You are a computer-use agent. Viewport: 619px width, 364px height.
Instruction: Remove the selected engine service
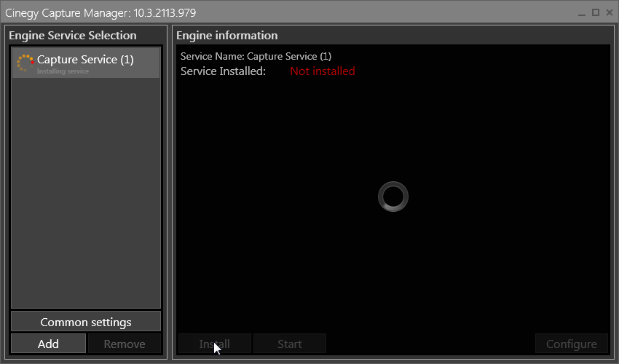[x=125, y=344]
